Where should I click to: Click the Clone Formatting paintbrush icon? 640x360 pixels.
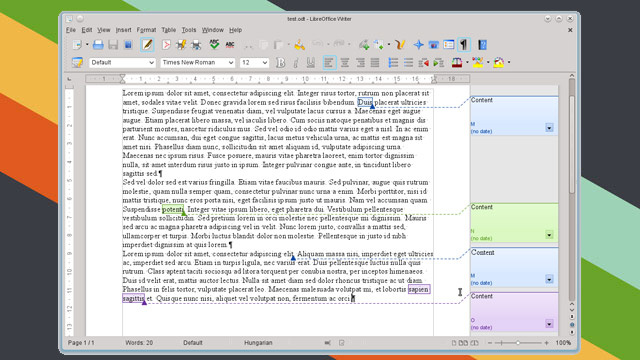[300, 45]
